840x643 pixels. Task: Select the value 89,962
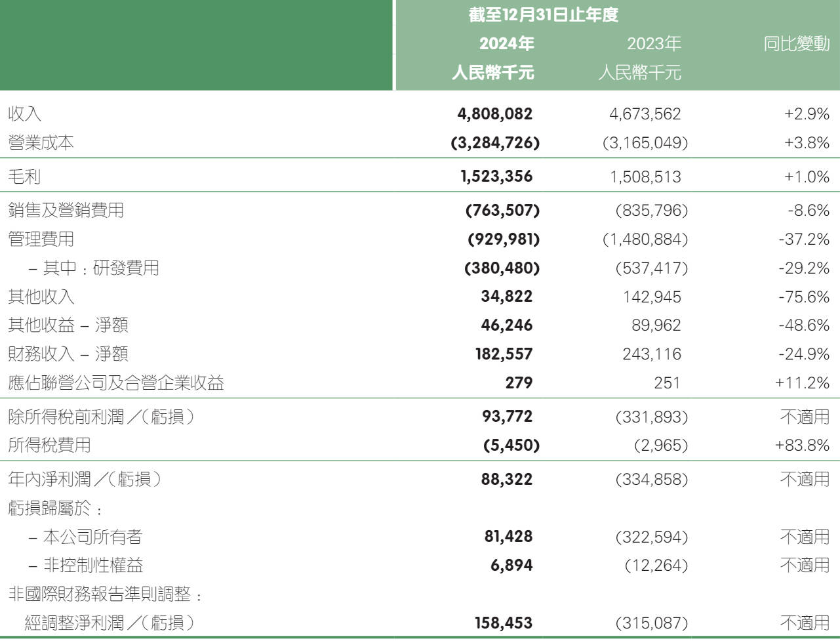point(656,325)
